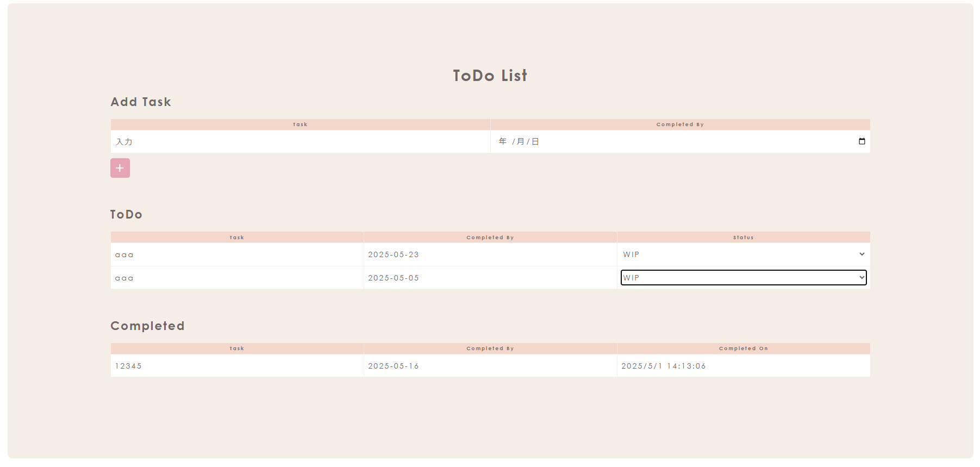
Task: Click the Task name input field
Action: click(x=301, y=142)
